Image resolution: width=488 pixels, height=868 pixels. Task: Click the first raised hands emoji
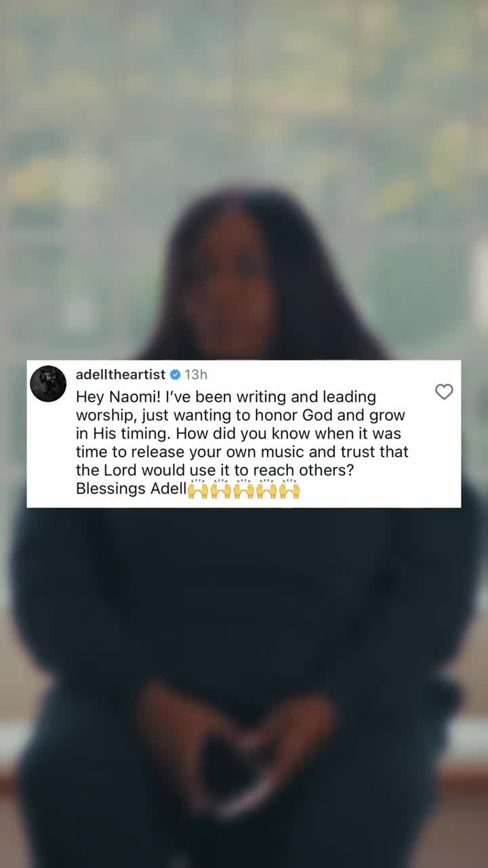click(x=198, y=489)
